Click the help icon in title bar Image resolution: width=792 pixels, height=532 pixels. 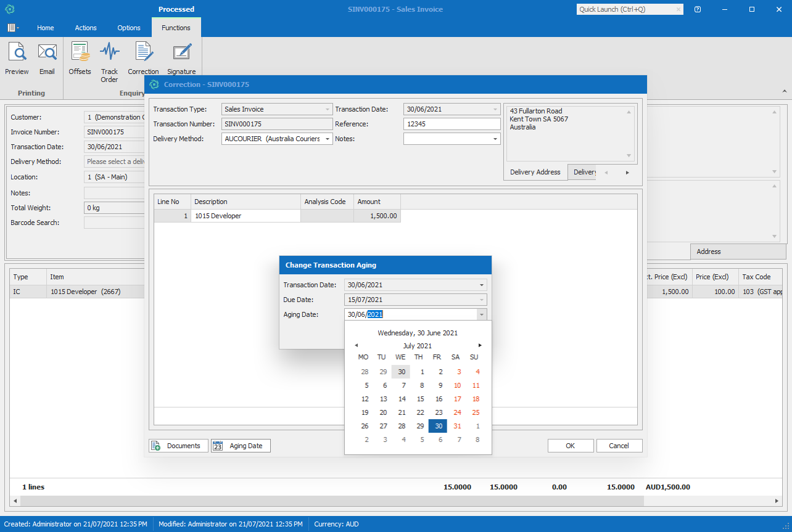(697, 9)
